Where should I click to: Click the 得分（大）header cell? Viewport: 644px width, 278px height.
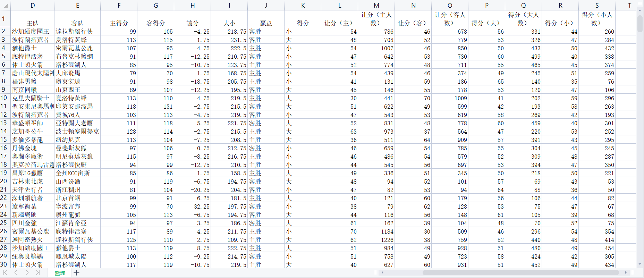coord(487,19)
